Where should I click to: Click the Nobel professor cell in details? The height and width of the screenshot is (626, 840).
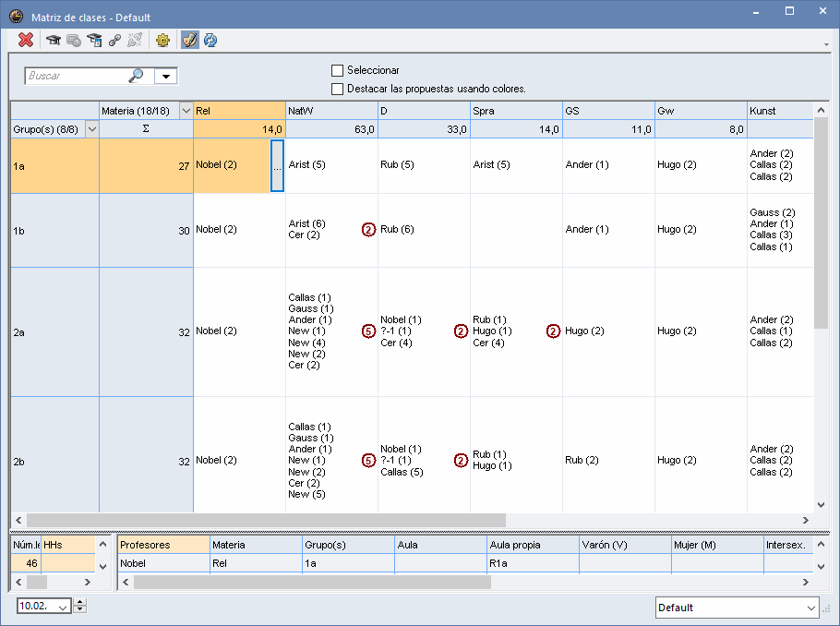[x=163, y=563]
